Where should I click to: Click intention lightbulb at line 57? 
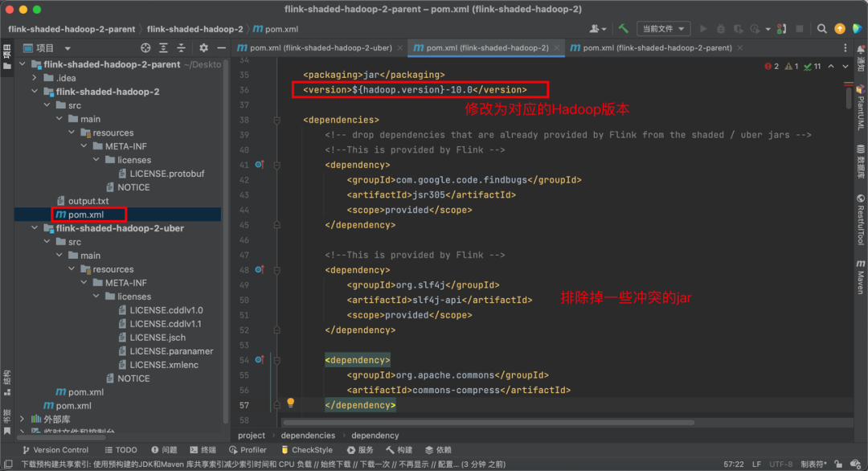click(x=291, y=403)
